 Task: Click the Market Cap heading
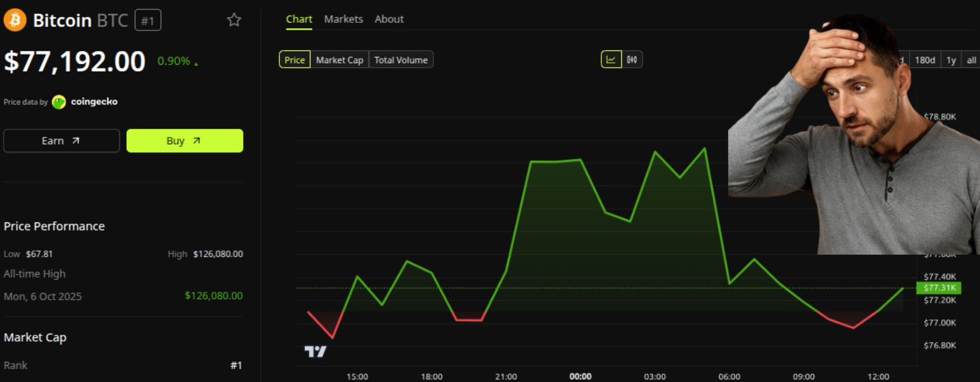35,337
